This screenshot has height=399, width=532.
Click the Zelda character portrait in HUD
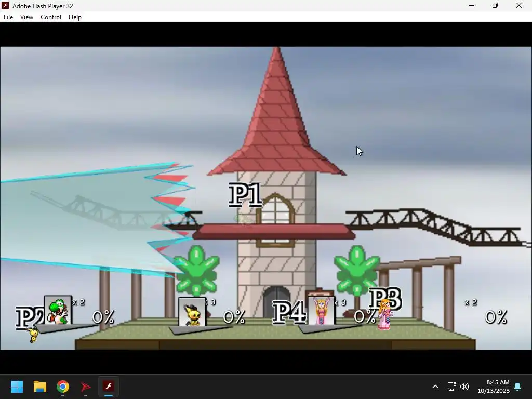(321, 311)
